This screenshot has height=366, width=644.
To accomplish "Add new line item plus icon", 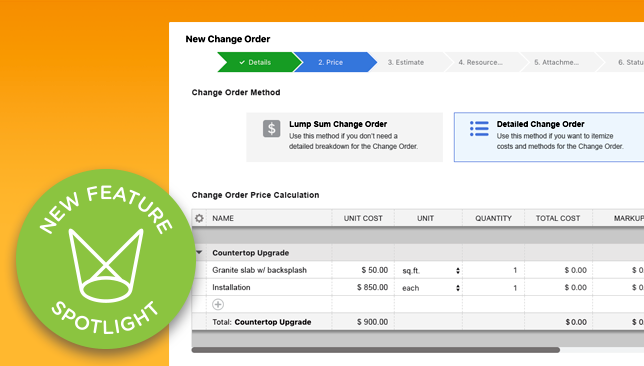I will (x=218, y=304).
